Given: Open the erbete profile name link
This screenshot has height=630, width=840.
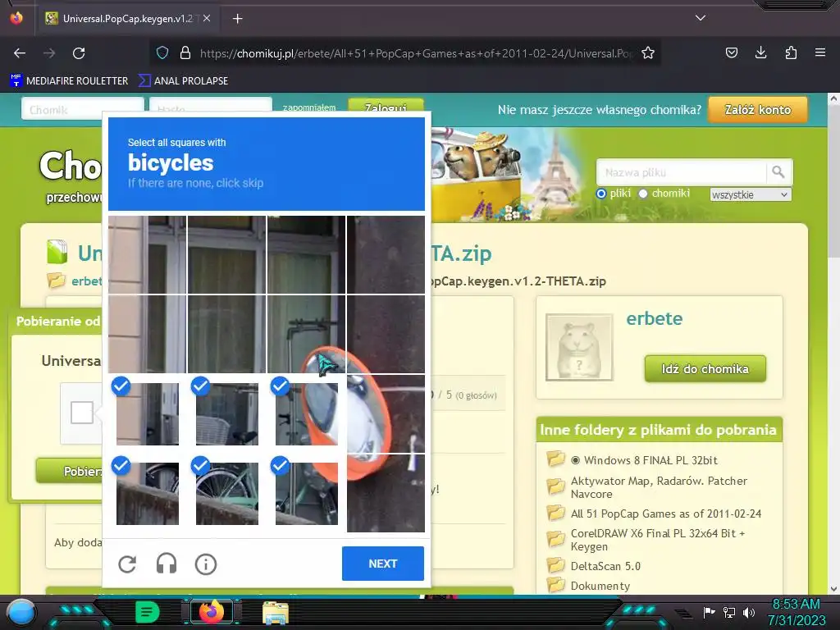Looking at the screenshot, I should [x=654, y=319].
